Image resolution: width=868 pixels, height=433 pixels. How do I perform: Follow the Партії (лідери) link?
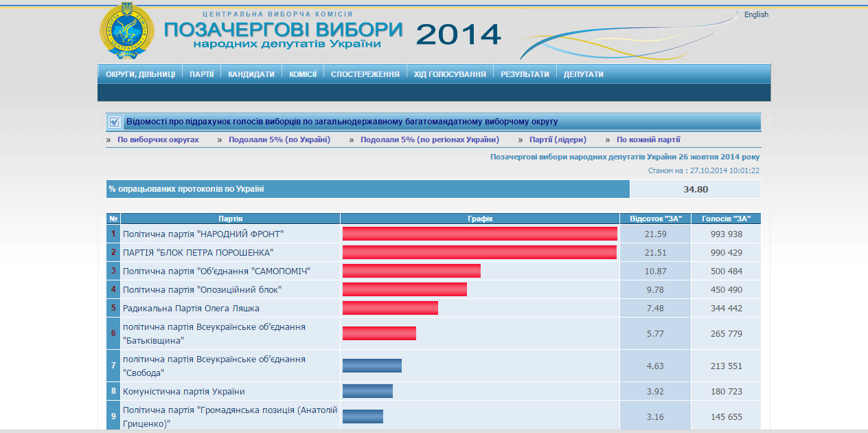(558, 140)
